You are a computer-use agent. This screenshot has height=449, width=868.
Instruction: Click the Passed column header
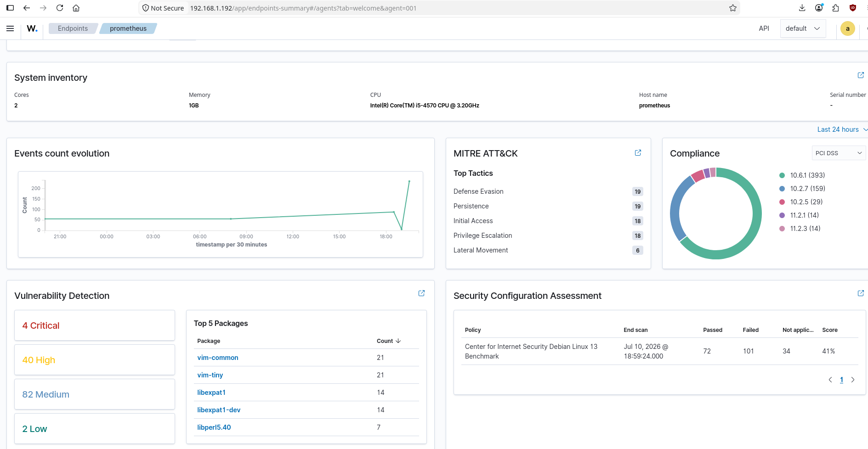(713, 330)
